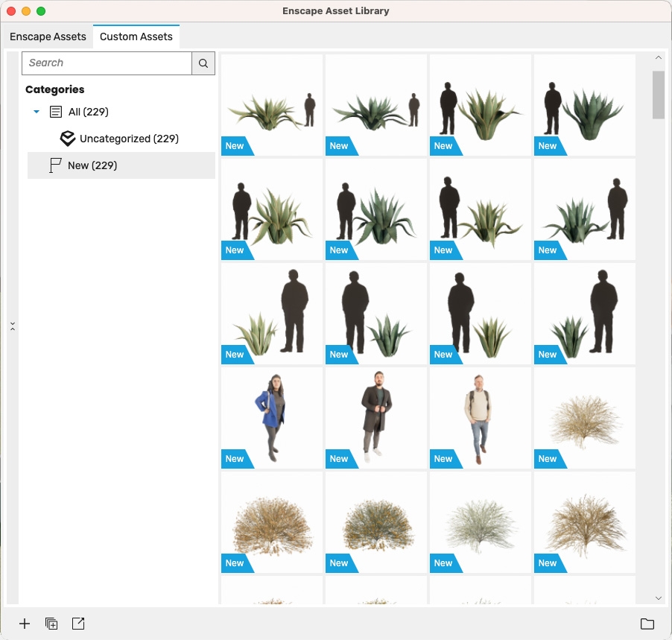Viewport: 672px width, 640px height.
Task: Click the New flag category icon
Action: click(54, 165)
